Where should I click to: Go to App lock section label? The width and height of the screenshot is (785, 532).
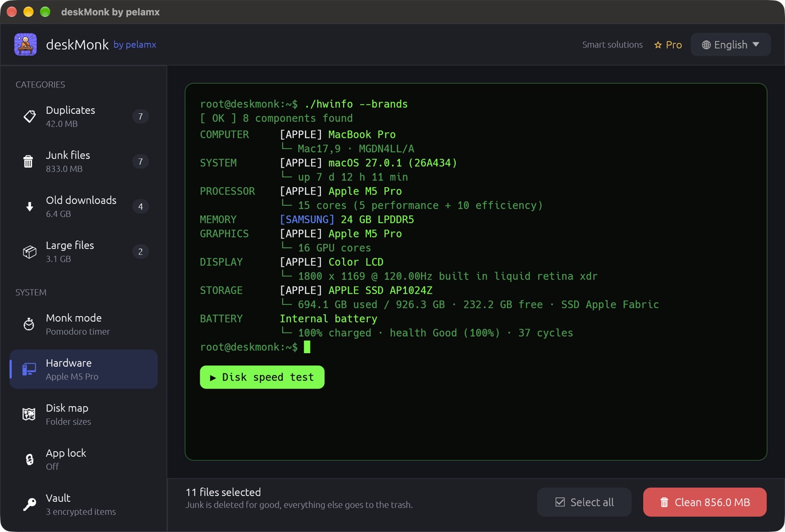point(66,453)
